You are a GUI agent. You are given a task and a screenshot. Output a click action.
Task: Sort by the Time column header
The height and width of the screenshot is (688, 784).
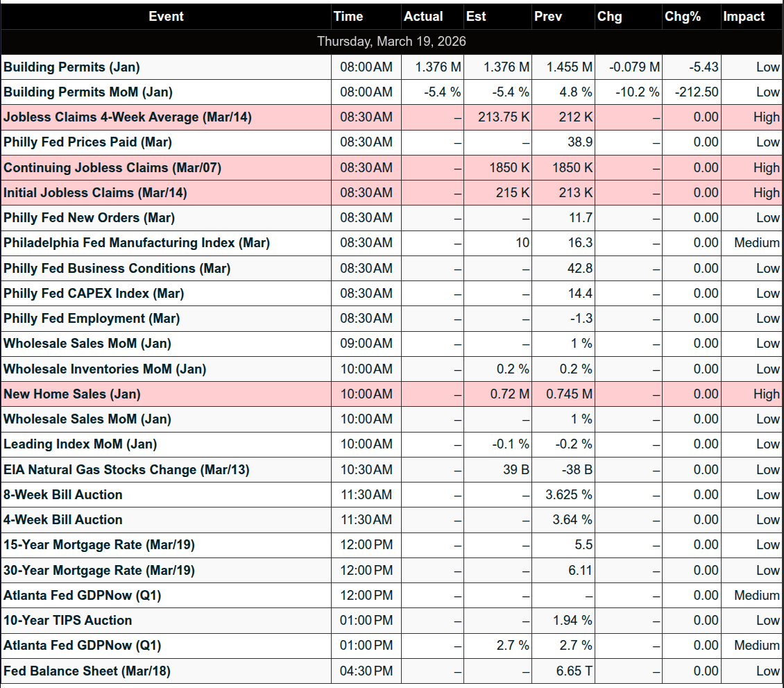click(x=348, y=17)
